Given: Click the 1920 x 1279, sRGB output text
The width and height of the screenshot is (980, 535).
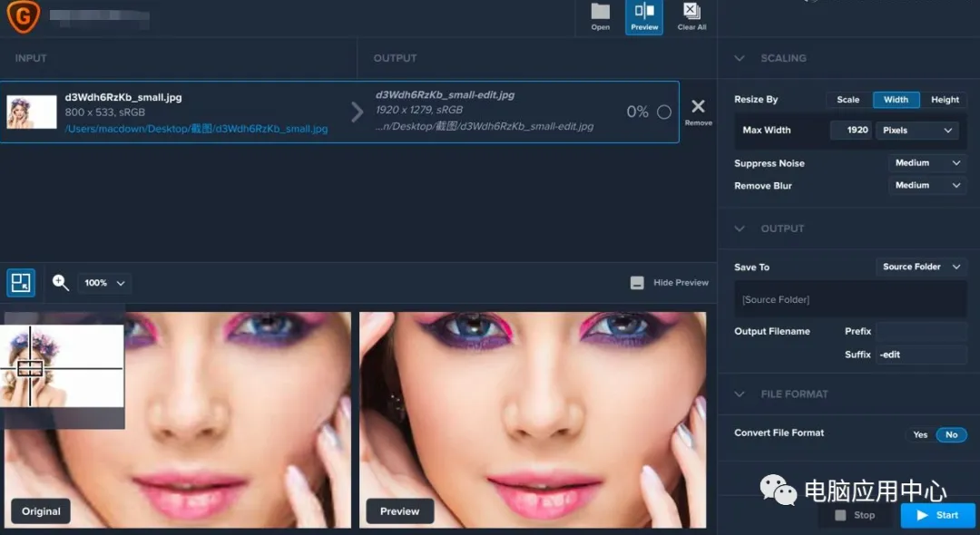Looking at the screenshot, I should pos(419,110).
